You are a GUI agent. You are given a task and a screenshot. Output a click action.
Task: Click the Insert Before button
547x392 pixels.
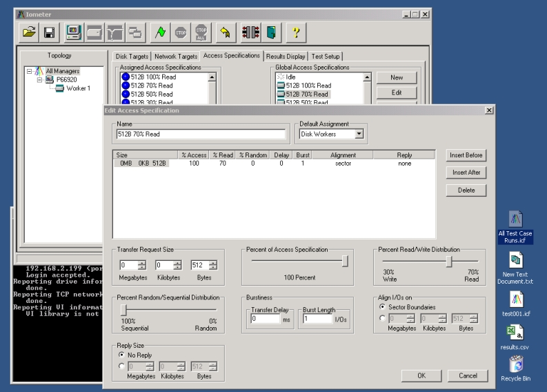(x=468, y=155)
